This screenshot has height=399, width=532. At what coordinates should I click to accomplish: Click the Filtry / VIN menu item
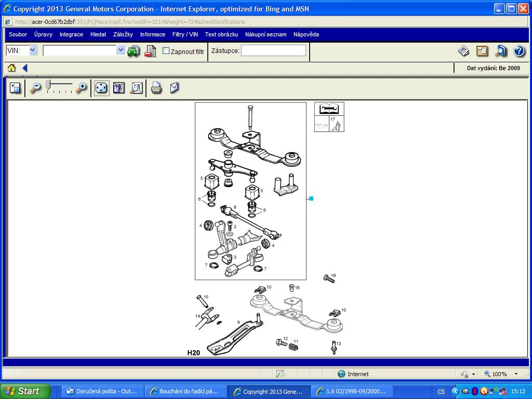(x=185, y=34)
